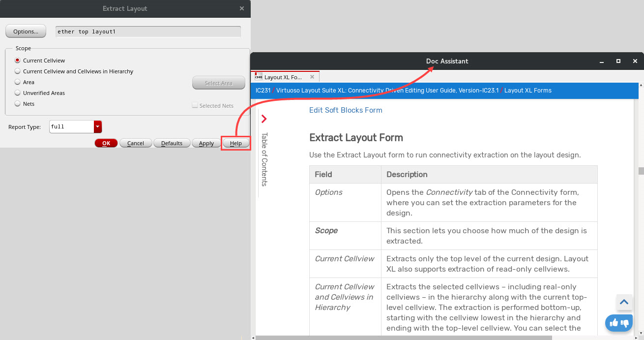Select the Current Cellview scope
The height and width of the screenshot is (340, 644).
(40, 61)
